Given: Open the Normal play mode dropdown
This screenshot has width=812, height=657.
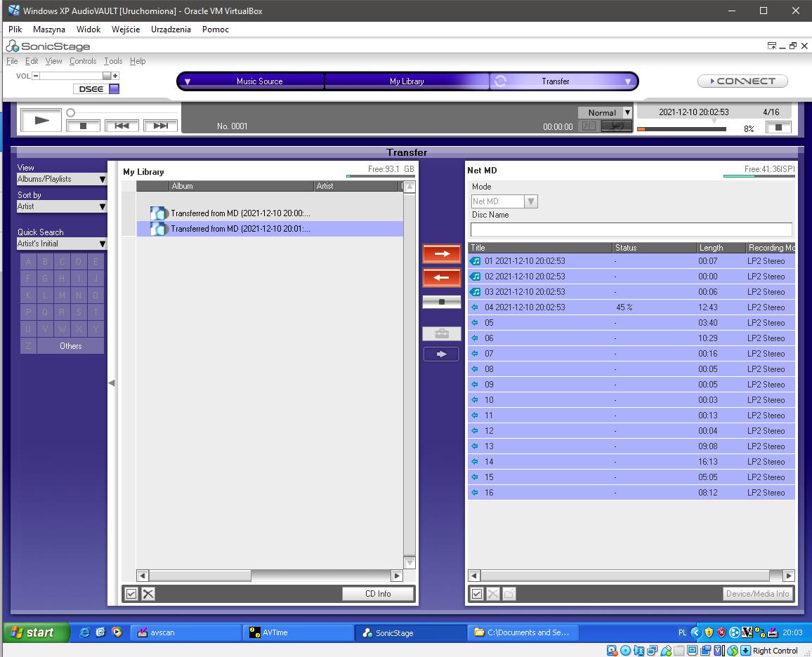Looking at the screenshot, I should (627, 112).
